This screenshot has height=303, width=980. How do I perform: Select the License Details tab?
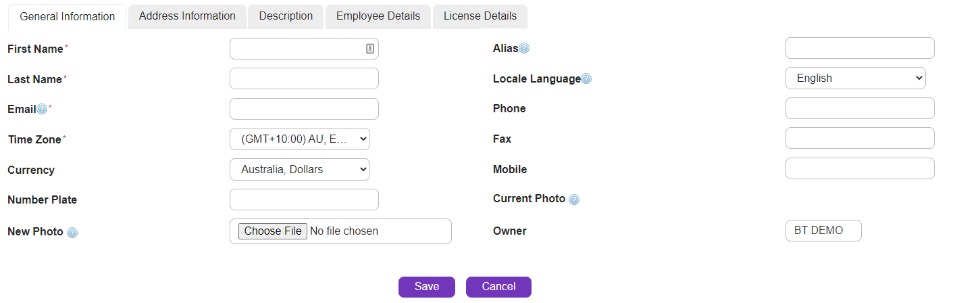[x=480, y=16]
